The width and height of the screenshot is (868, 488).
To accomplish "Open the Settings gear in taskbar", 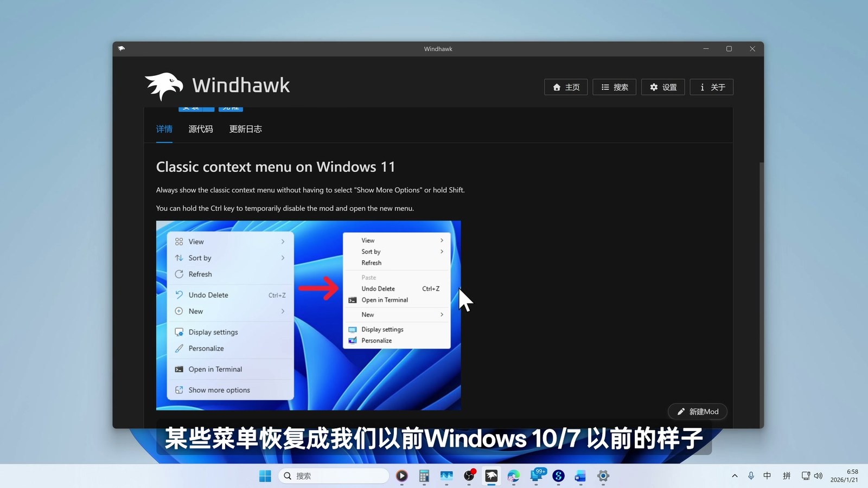I will click(603, 476).
